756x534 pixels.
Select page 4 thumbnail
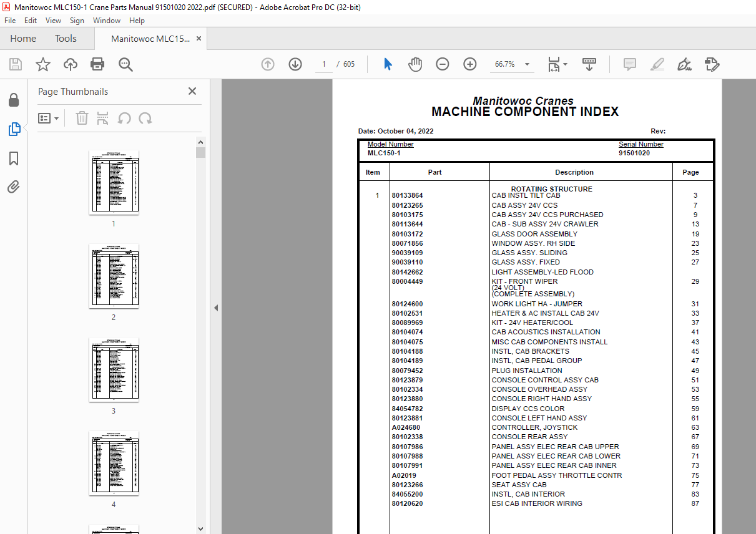(x=114, y=463)
